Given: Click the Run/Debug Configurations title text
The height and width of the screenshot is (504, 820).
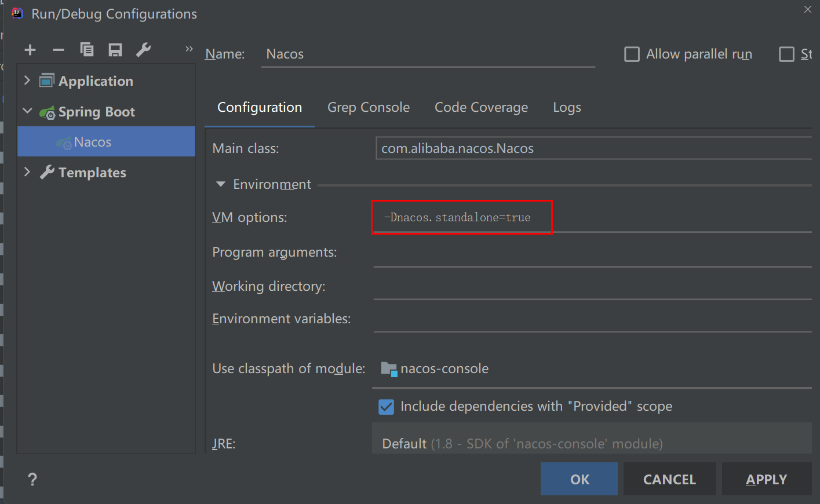Looking at the screenshot, I should (x=114, y=14).
